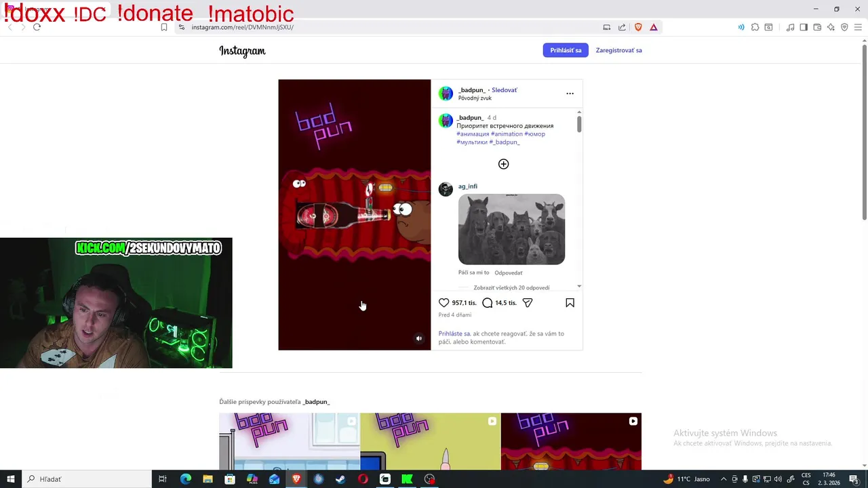Click the microphone icon in the system tray
868x488 pixels.
point(745,479)
